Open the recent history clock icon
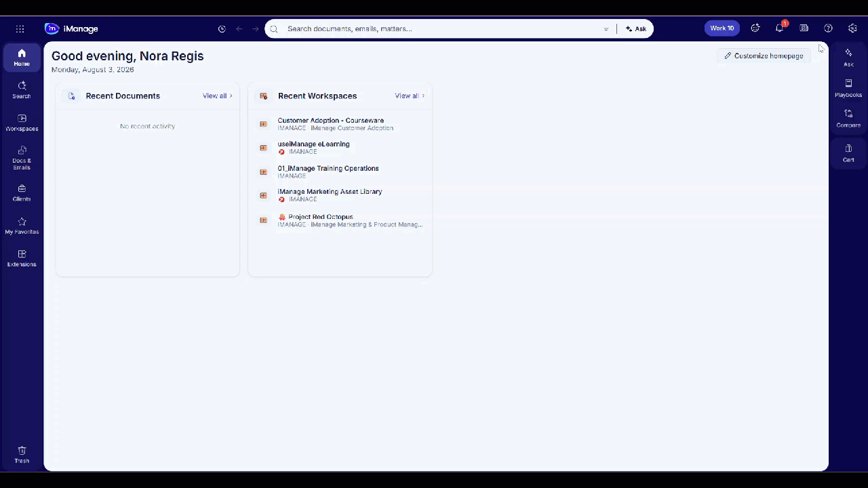This screenshot has height=488, width=868. click(x=222, y=28)
